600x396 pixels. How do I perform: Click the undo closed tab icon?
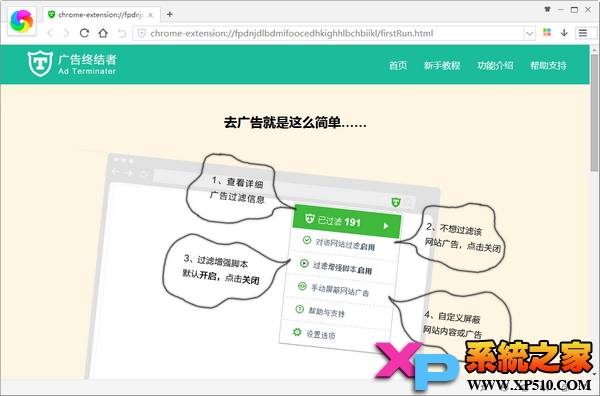coord(122,33)
